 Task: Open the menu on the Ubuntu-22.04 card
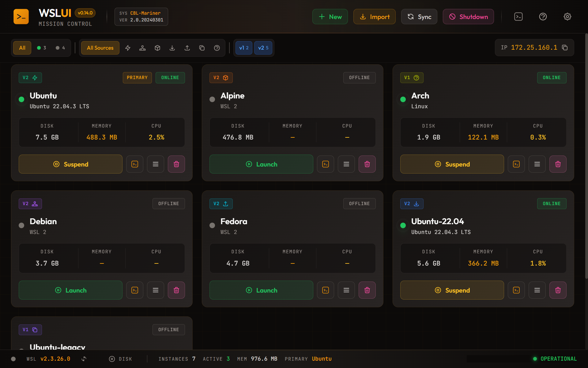537,290
